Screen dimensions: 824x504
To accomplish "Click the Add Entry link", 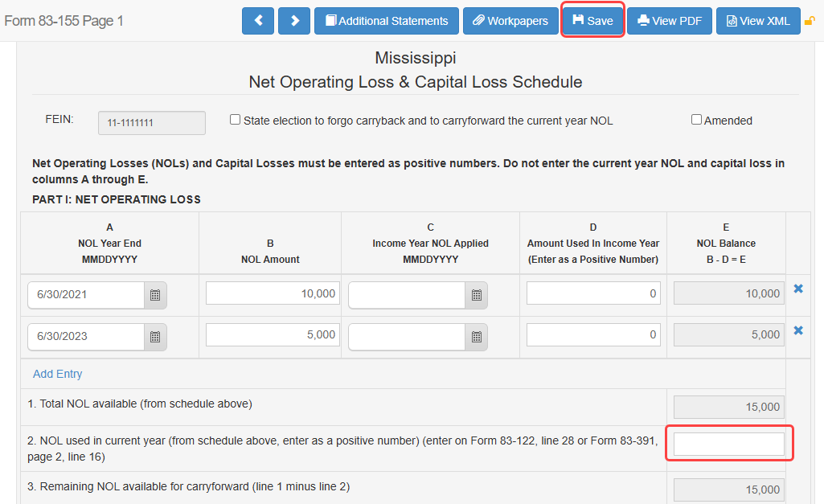I will point(58,374).
